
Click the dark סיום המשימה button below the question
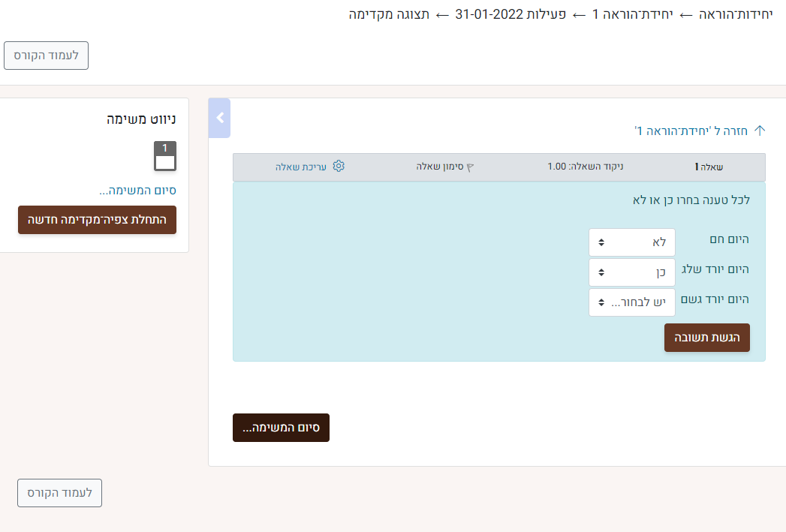[281, 428]
